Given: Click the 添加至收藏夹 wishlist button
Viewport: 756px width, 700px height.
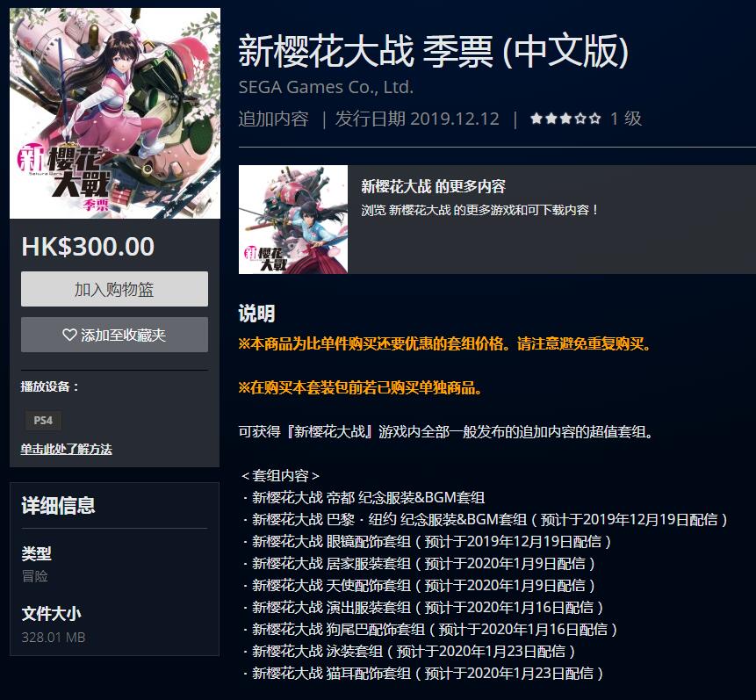Looking at the screenshot, I should tap(114, 335).
